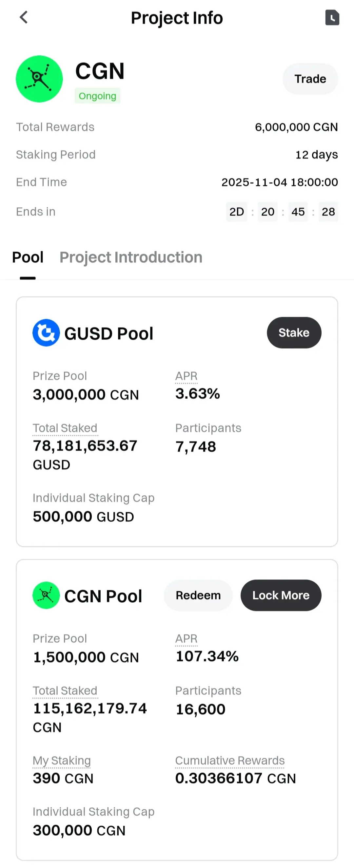Open the history icon at top right
Viewport: 354px width, 868px height.
tap(332, 17)
